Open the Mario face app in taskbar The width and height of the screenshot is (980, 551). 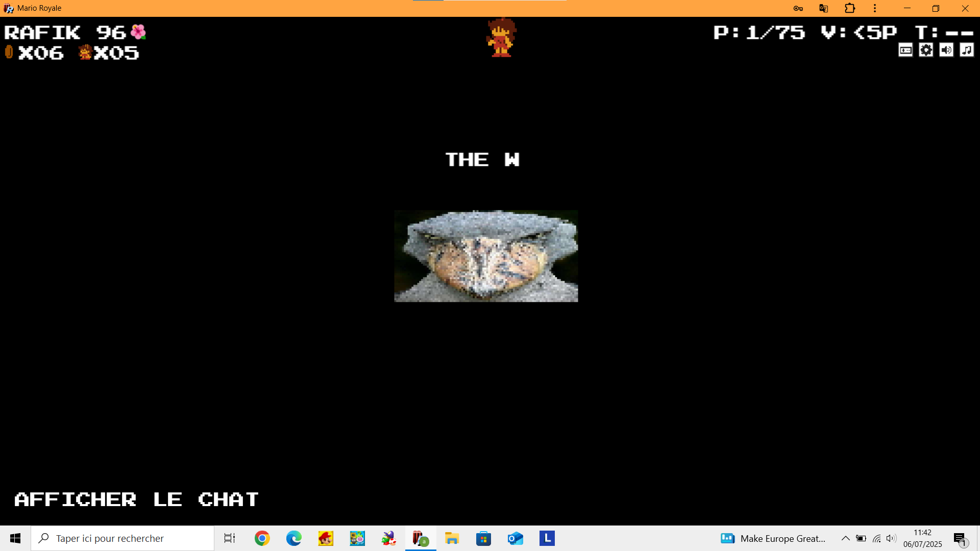(x=326, y=538)
